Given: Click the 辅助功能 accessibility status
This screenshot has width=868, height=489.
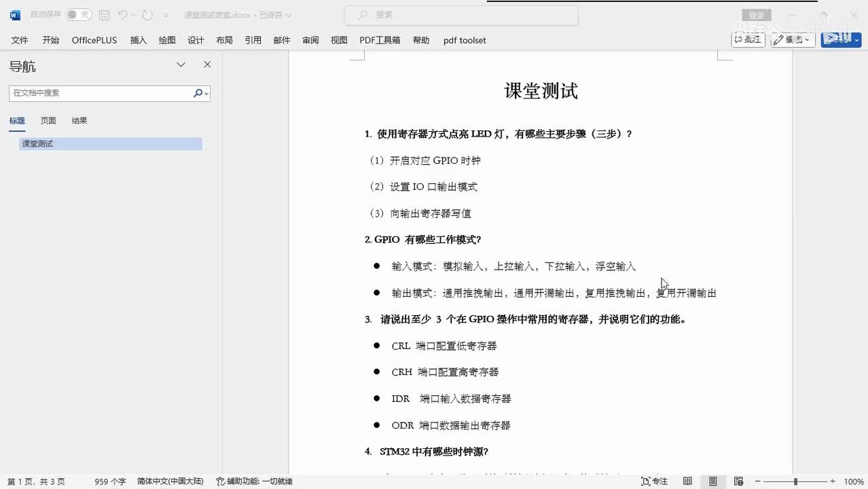Looking at the screenshot, I should point(254,482).
